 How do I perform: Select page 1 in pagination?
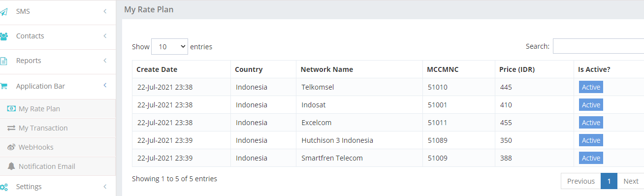point(609,181)
